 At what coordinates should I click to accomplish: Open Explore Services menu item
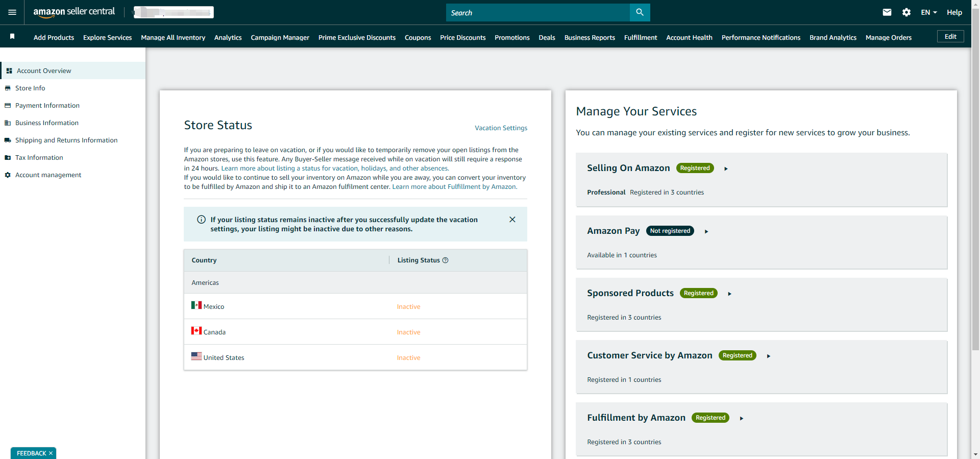pyautogui.click(x=107, y=38)
